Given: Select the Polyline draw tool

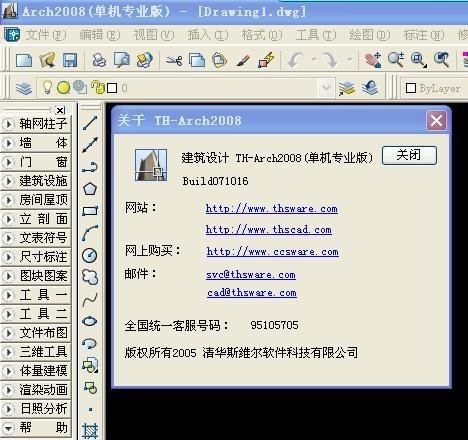Looking at the screenshot, I should tap(90, 167).
